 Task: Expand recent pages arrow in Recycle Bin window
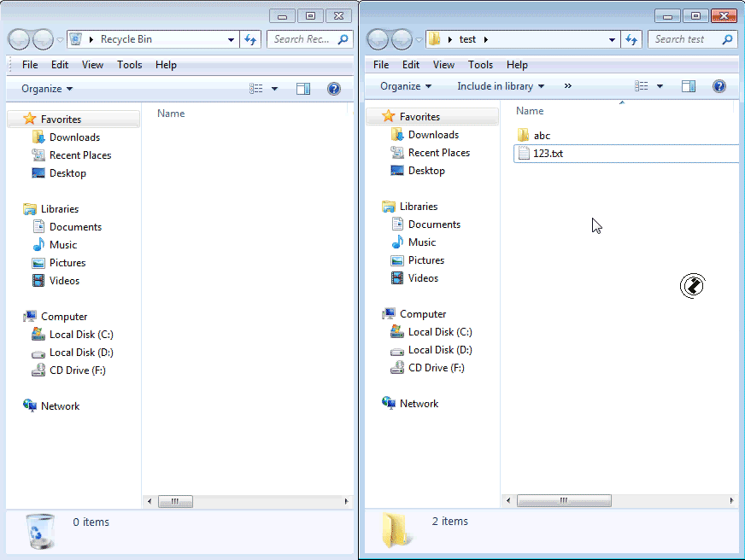point(61,40)
